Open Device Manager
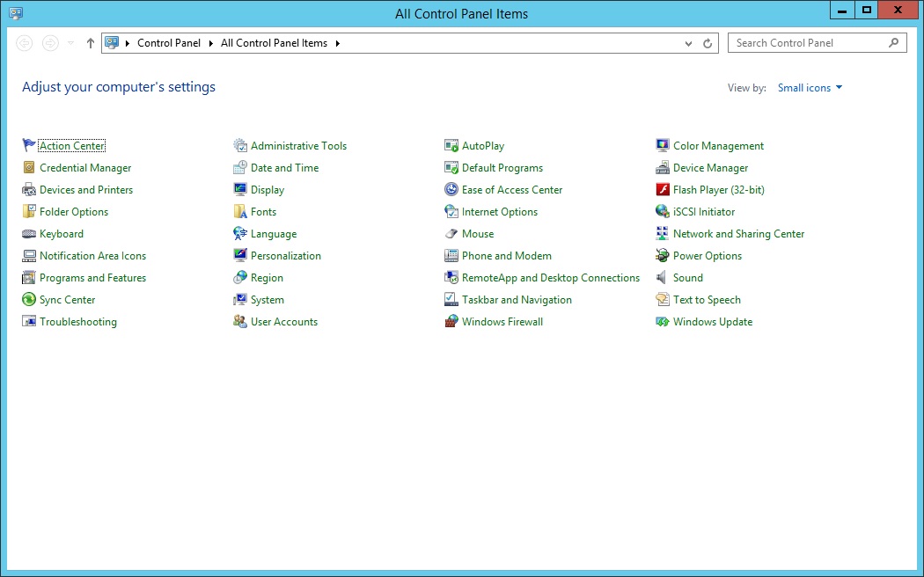The height and width of the screenshot is (577, 924). coord(714,167)
